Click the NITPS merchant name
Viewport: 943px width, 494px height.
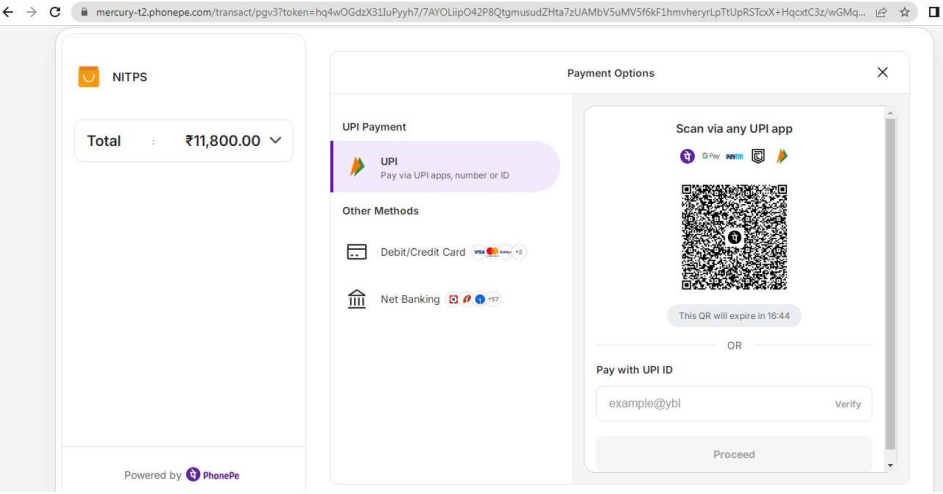pyautogui.click(x=130, y=77)
